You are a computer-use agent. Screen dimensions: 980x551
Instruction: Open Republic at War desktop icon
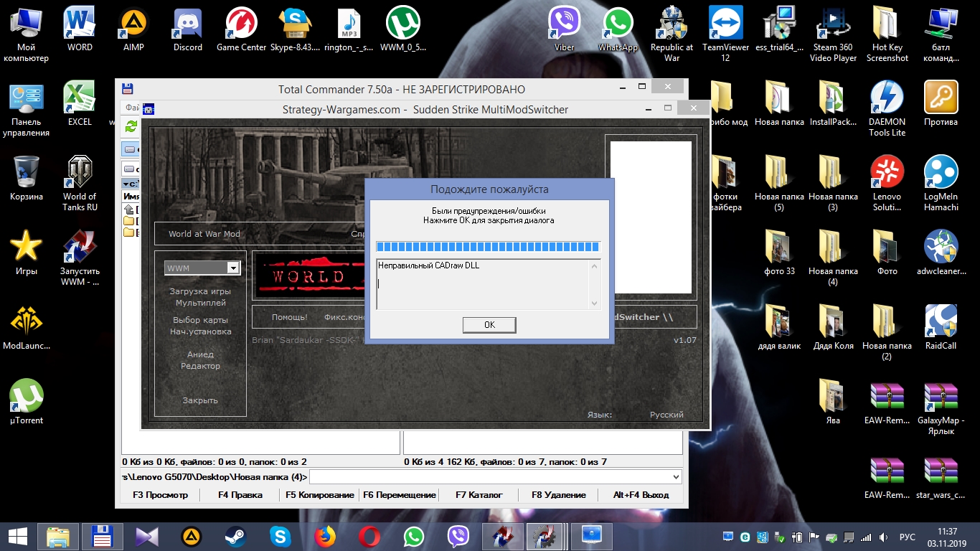[x=672, y=34]
